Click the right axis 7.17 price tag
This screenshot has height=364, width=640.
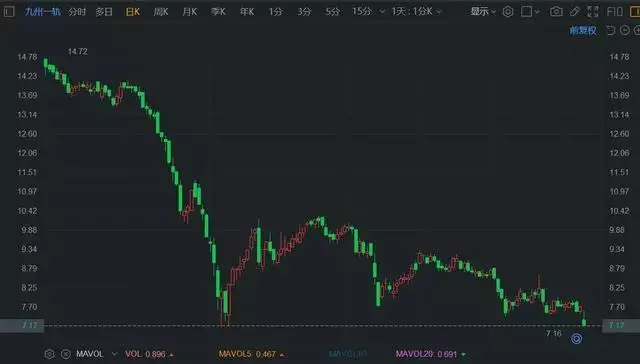point(621,325)
